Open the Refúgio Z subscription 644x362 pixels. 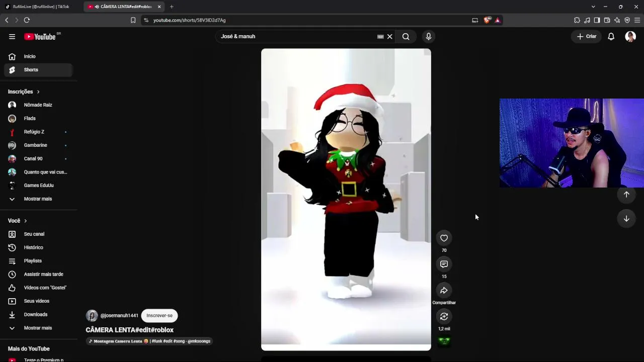(38, 132)
